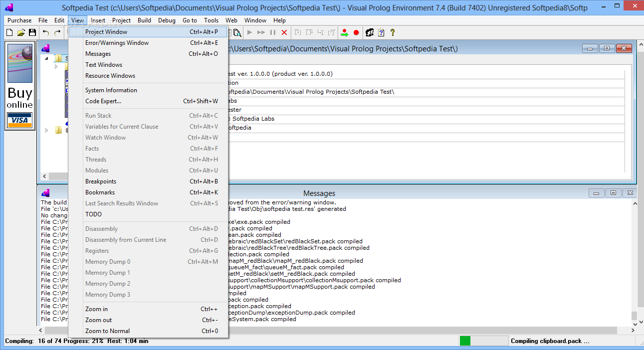Open the Project menu
644x350 pixels.
[121, 20]
